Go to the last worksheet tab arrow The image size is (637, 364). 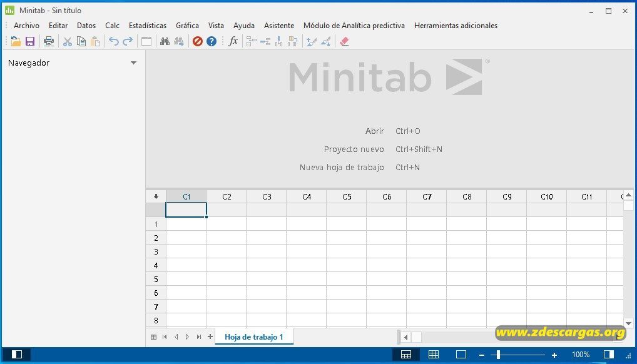(x=198, y=336)
